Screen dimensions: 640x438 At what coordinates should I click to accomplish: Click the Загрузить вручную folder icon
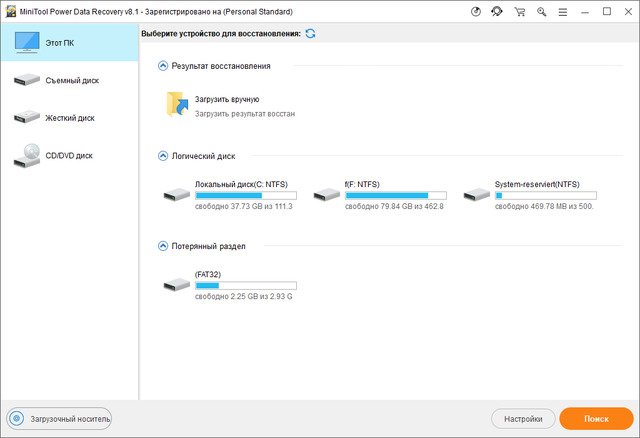(x=178, y=104)
